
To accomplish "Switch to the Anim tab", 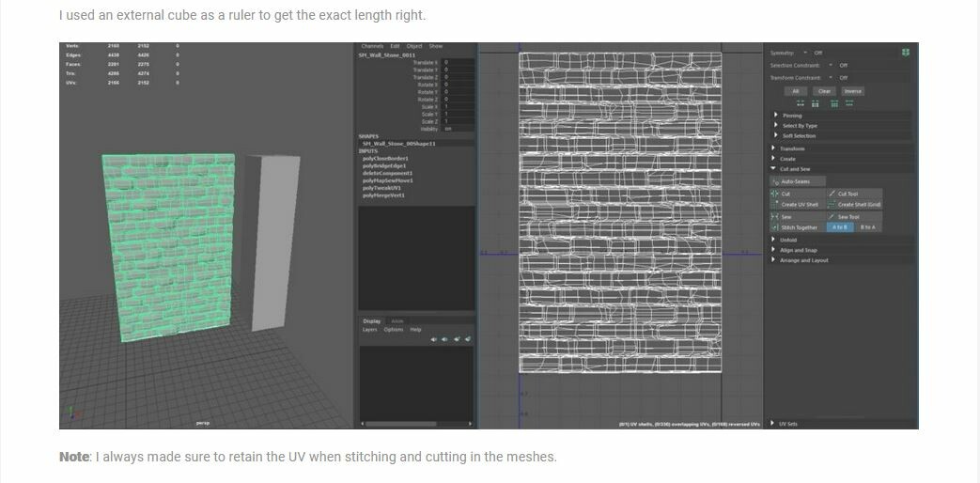I will [x=397, y=321].
